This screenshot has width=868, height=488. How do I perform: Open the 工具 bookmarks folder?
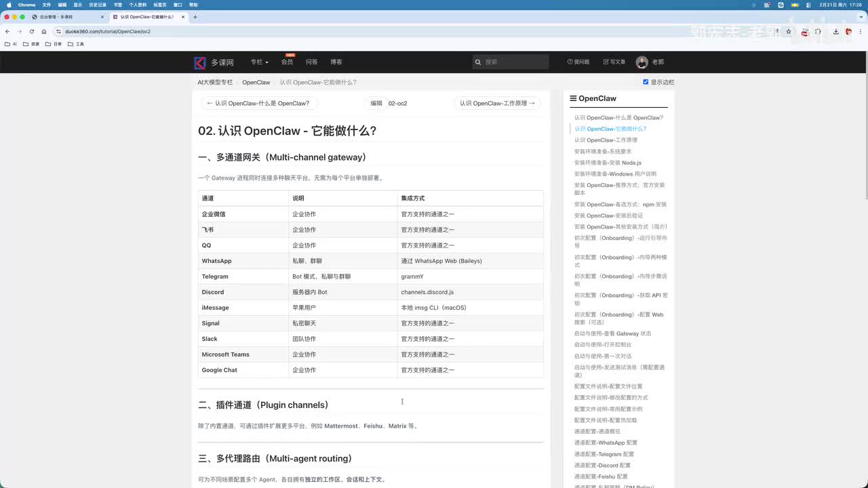pos(75,44)
